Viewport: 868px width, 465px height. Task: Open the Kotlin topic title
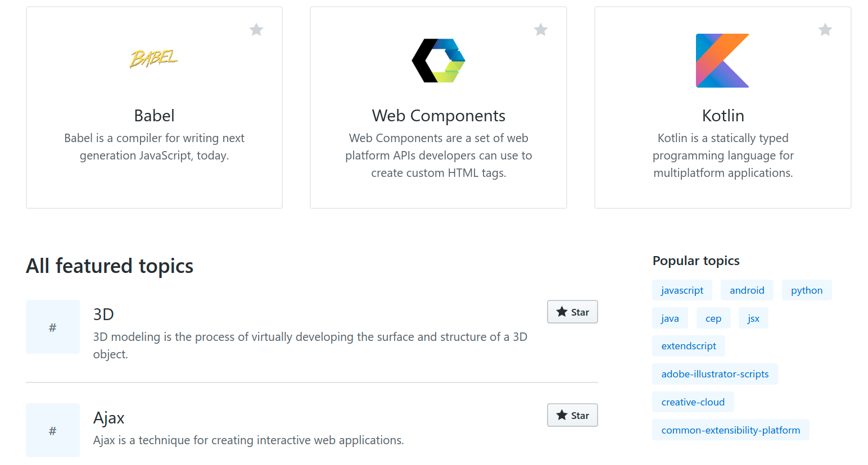pos(723,115)
